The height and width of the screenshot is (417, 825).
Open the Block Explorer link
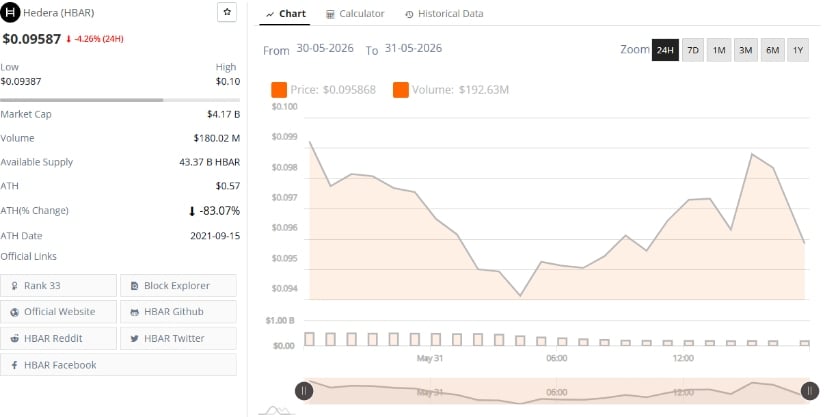pyautogui.click(x=178, y=286)
